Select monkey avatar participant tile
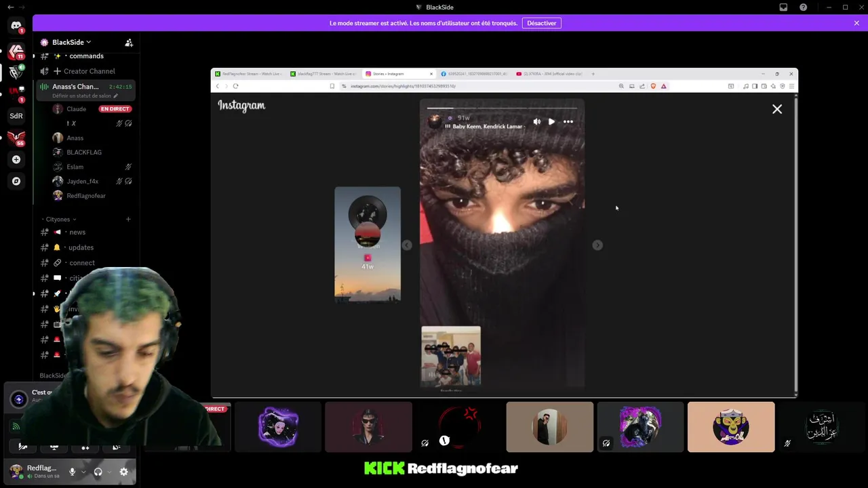Screen dimensions: 868x488 click(731, 427)
